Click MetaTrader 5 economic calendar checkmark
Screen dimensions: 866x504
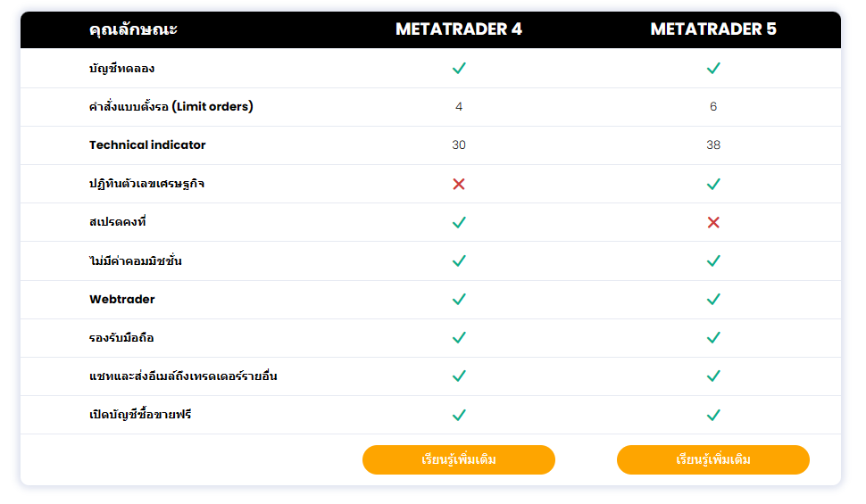(713, 184)
